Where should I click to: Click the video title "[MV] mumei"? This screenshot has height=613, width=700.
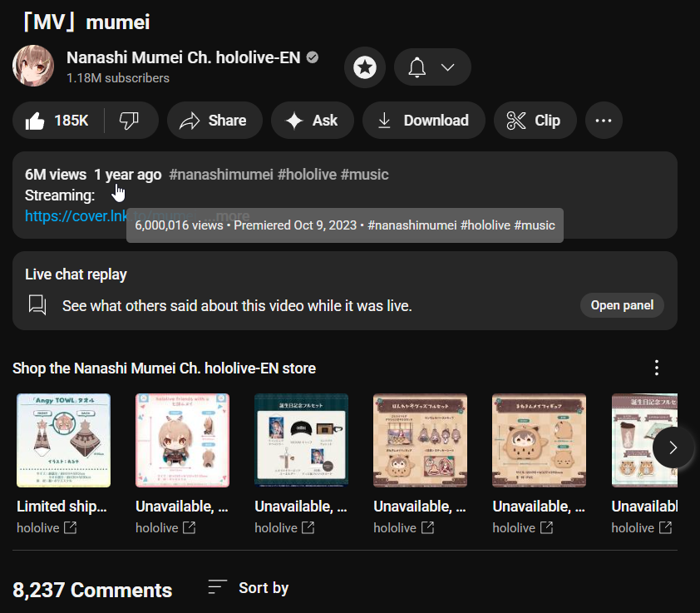[86, 22]
